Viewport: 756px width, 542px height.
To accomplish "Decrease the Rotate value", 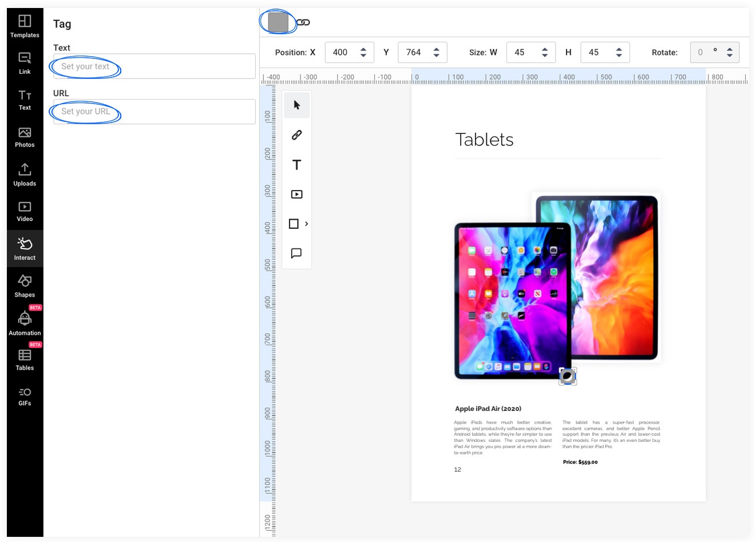I will (730, 56).
